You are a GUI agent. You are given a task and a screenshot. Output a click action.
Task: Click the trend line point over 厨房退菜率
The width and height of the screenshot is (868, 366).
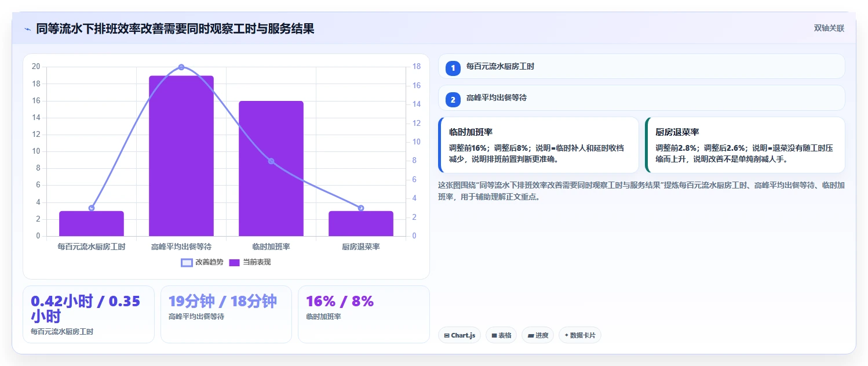(x=361, y=208)
